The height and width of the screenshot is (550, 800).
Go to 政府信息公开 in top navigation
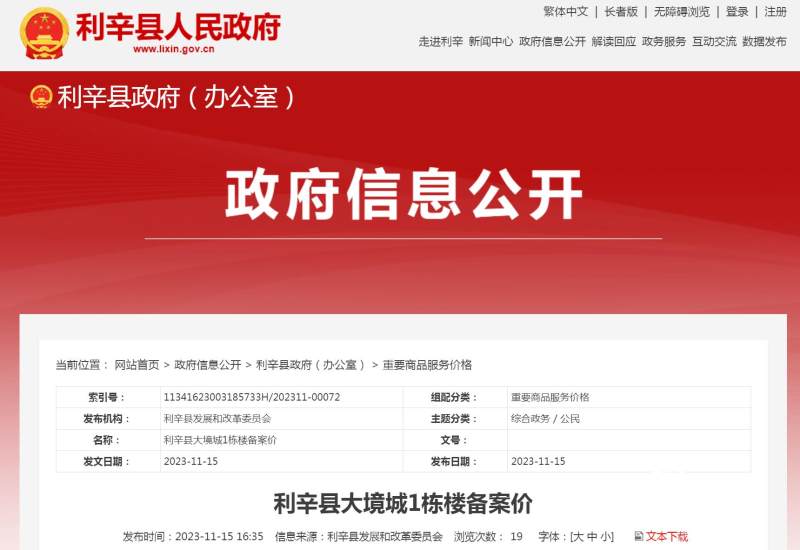552,42
